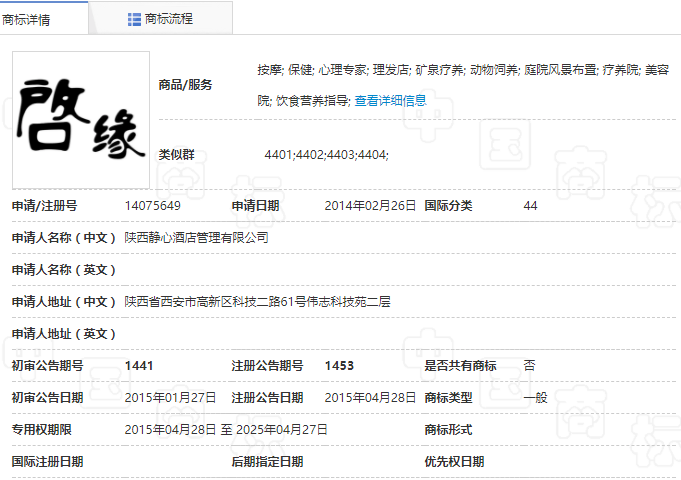Screen dimensions: 681x480
Task: Click the 优先权日期 label
Action: pyautogui.click(x=454, y=462)
